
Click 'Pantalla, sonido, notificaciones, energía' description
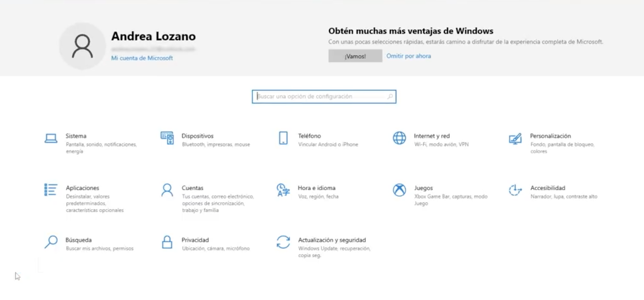pyautogui.click(x=101, y=148)
